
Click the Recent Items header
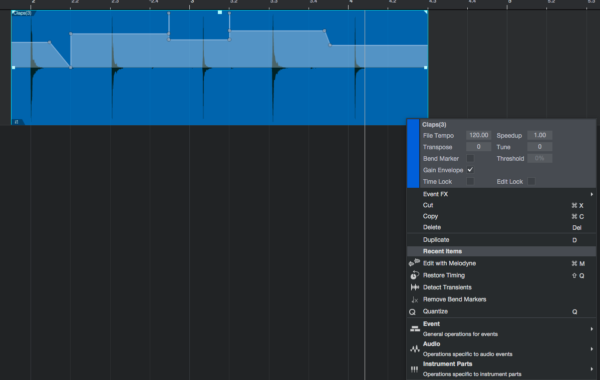coord(501,251)
